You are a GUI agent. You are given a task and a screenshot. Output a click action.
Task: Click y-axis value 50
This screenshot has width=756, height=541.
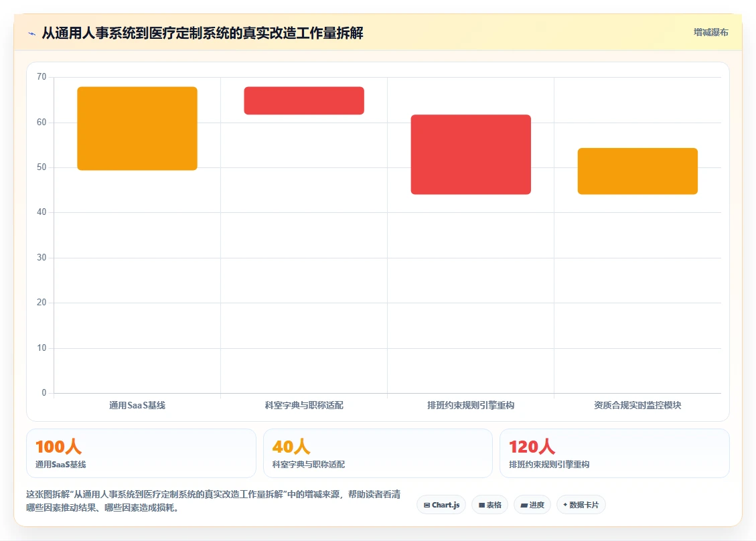point(42,167)
